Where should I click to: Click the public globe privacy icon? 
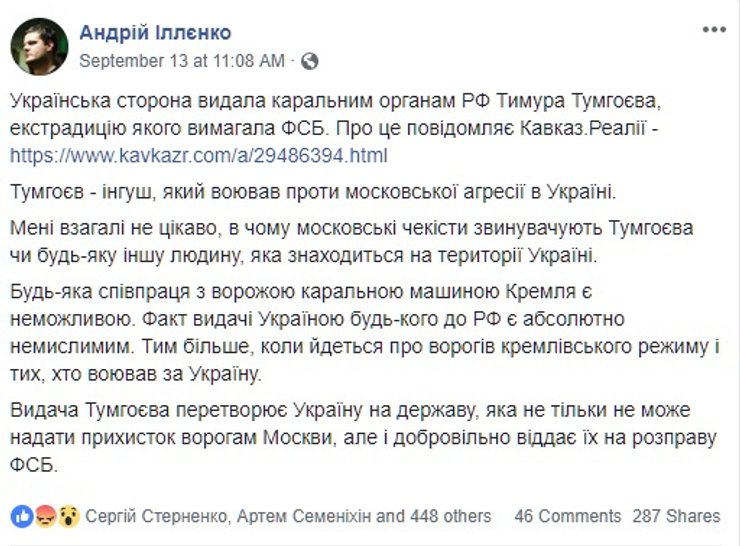[309, 60]
